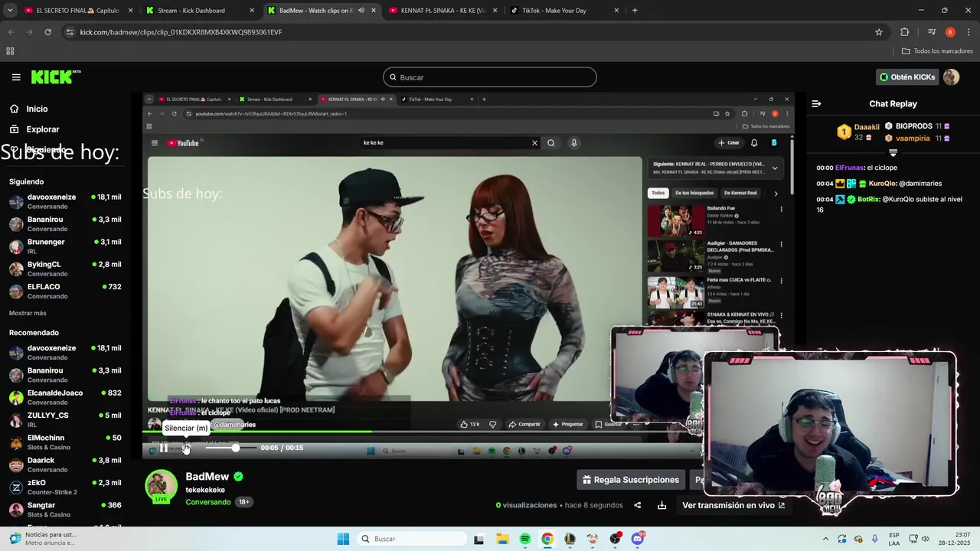Open BykingCL followed channel
Screen dimensions: 980x551
point(65,269)
